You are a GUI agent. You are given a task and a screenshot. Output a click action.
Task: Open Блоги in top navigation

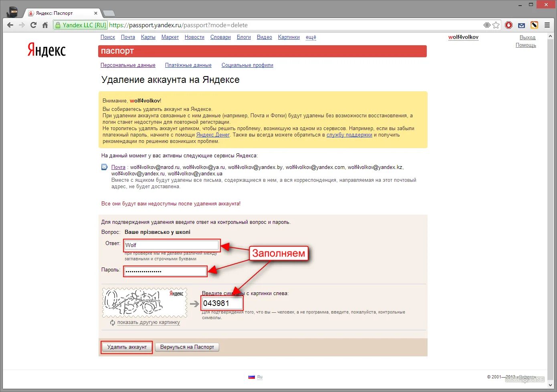point(244,37)
